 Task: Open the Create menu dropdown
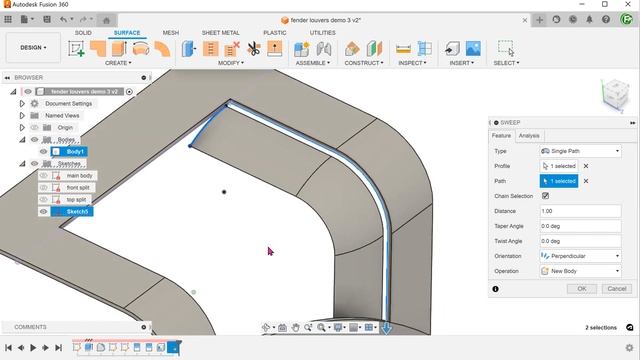118,63
